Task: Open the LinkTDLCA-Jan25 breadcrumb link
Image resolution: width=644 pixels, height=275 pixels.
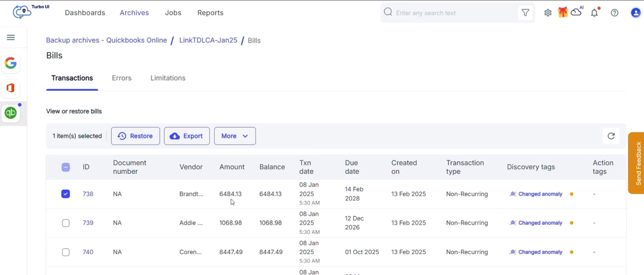Action: point(208,40)
